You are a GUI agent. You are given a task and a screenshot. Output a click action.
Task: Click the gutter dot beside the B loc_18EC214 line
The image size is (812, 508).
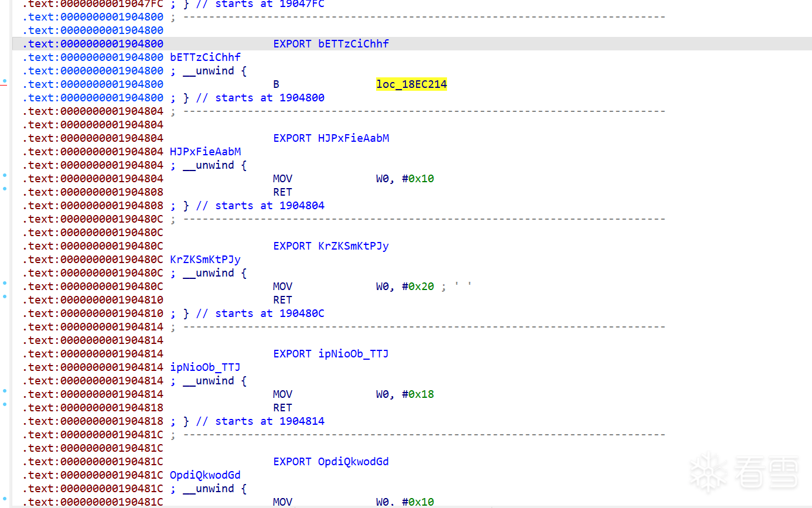[5, 81]
